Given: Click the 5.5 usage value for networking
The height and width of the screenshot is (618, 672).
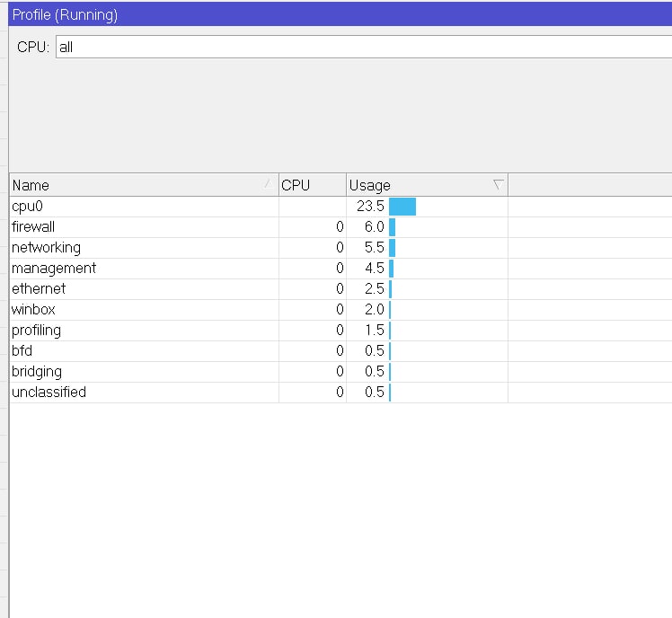Looking at the screenshot, I should (x=374, y=247).
